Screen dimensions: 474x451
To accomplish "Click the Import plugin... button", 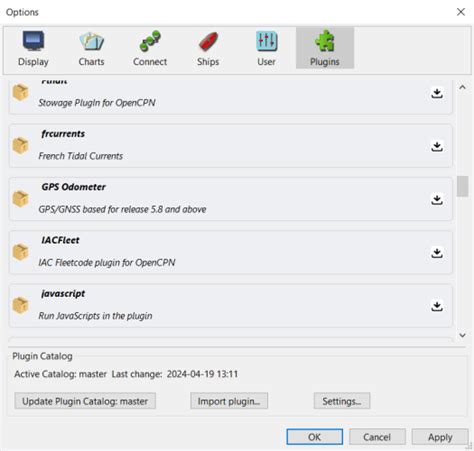I will click(229, 401).
